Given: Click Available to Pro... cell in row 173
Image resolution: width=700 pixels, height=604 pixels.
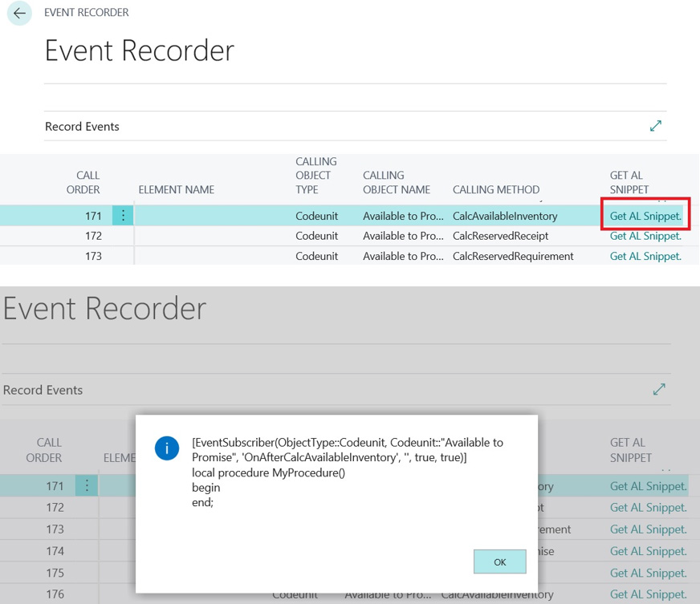Looking at the screenshot, I should point(403,256).
